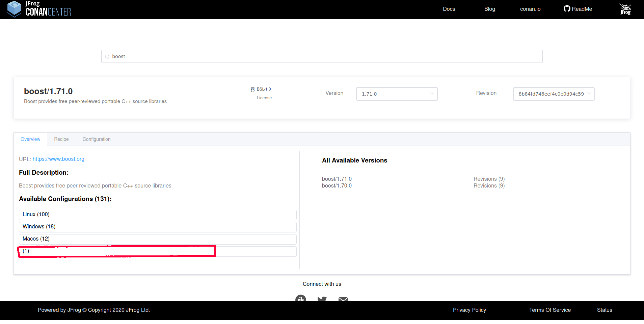The height and width of the screenshot is (324, 644).
Task: Open Revisions (9) for boost/1.71.0
Action: 489,179
